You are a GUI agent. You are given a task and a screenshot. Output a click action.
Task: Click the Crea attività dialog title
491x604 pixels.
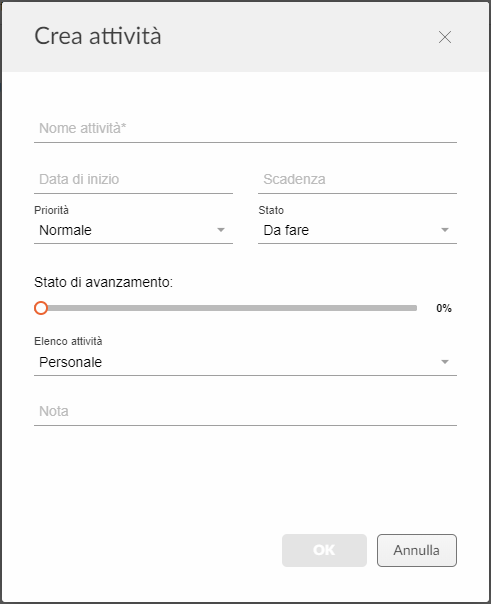point(98,36)
